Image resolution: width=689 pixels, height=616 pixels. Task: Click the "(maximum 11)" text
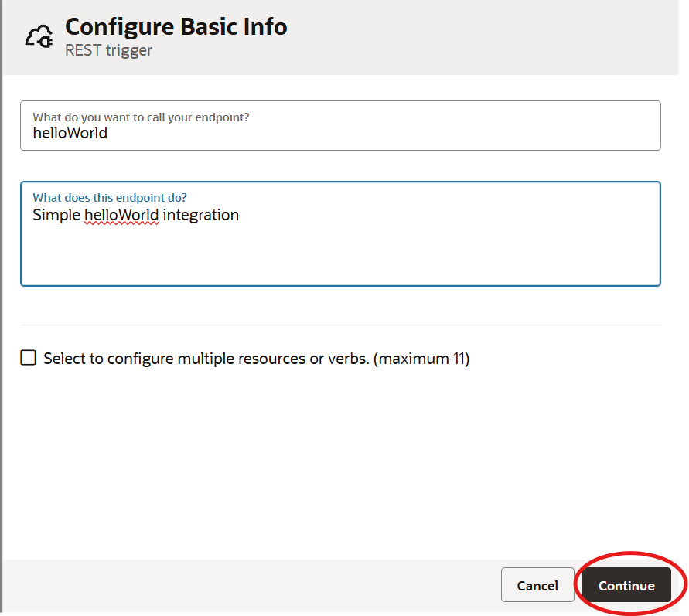421,359
